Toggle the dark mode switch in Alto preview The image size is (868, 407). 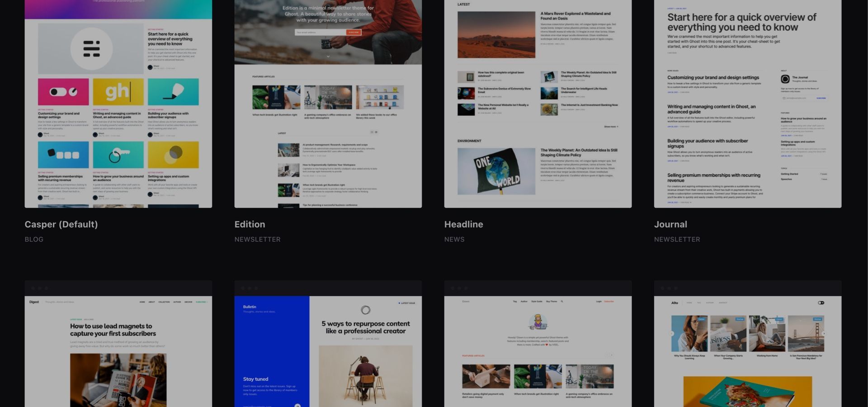point(821,303)
